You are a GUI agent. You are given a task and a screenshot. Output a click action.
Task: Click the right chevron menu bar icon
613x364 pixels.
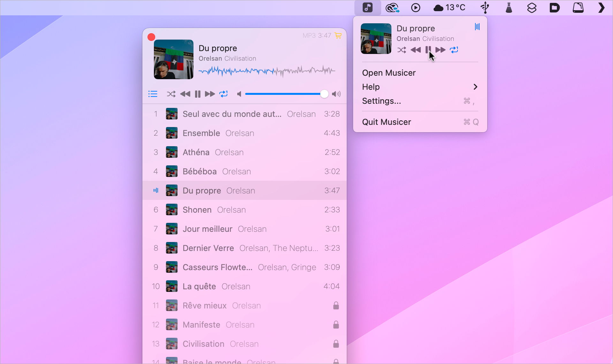(602, 7)
